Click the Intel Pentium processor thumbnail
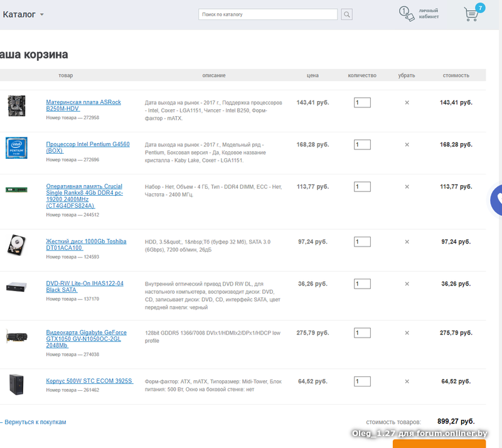Screen dimensions: 502x448 [16, 147]
